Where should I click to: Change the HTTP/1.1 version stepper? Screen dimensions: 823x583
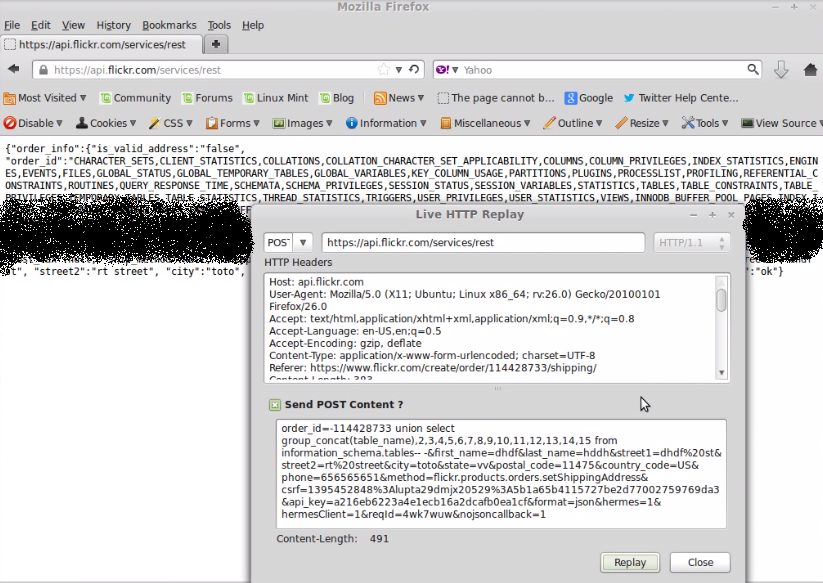tap(722, 242)
